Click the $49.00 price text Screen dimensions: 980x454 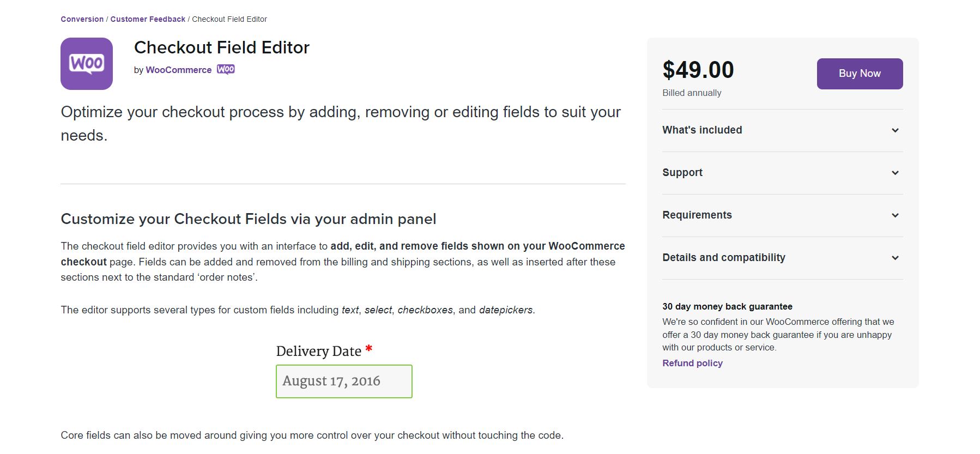[x=698, y=70]
